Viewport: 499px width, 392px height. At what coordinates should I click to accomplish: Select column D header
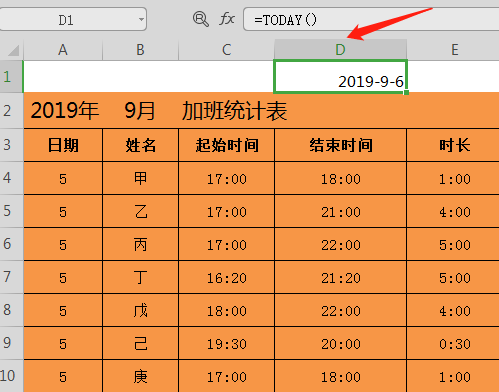[340, 50]
